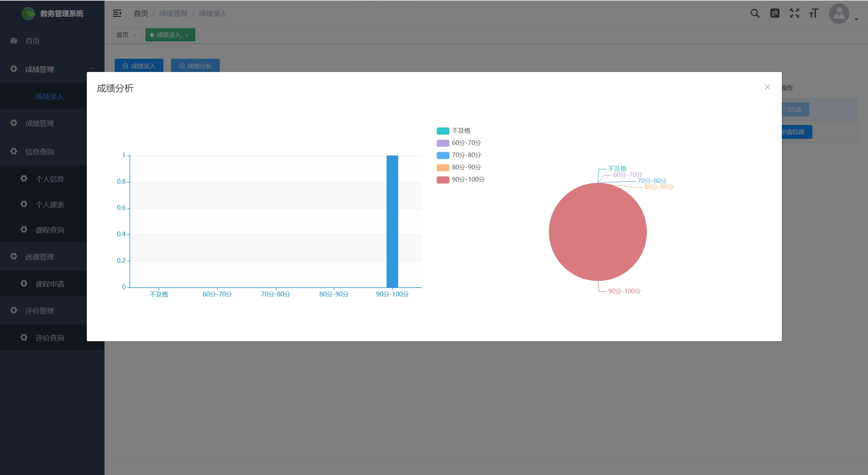
Task: Open 评价查询 in the sidebar
Action: (x=50, y=338)
